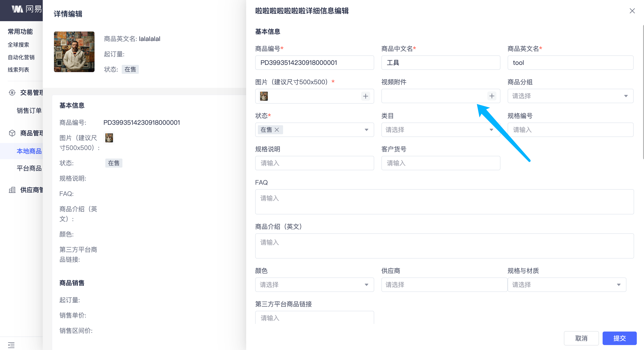Open the 状态 select arrow
Image resolution: width=644 pixels, height=350 pixels.
tap(366, 130)
